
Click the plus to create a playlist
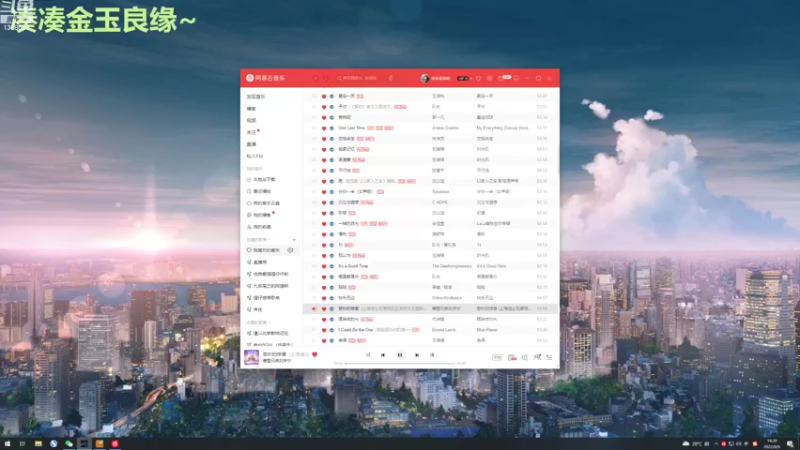coord(294,240)
